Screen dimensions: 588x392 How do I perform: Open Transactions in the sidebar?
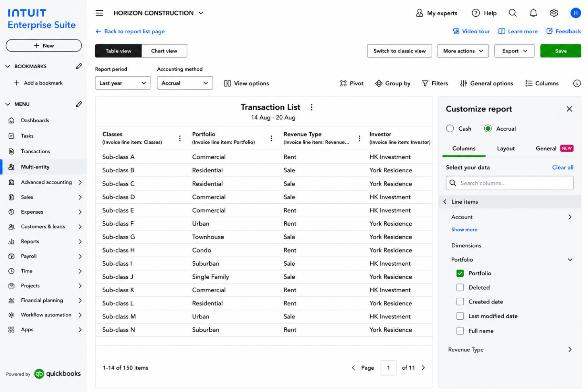coord(35,151)
